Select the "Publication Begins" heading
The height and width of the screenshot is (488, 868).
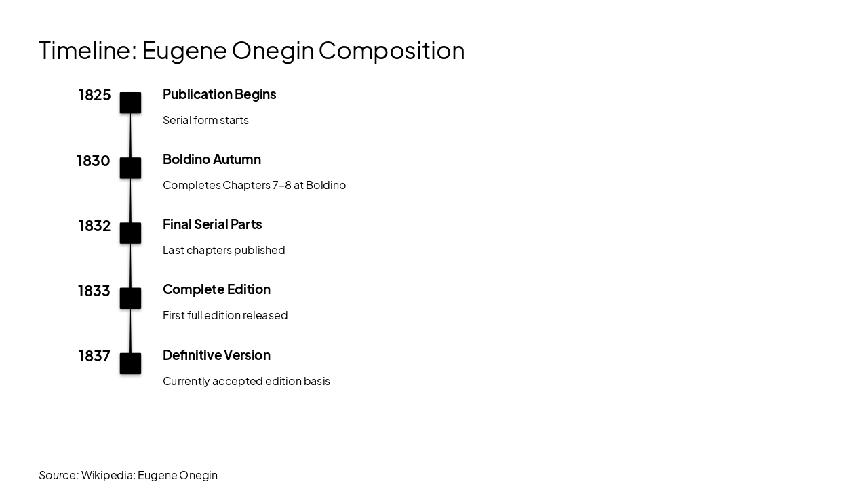219,94
